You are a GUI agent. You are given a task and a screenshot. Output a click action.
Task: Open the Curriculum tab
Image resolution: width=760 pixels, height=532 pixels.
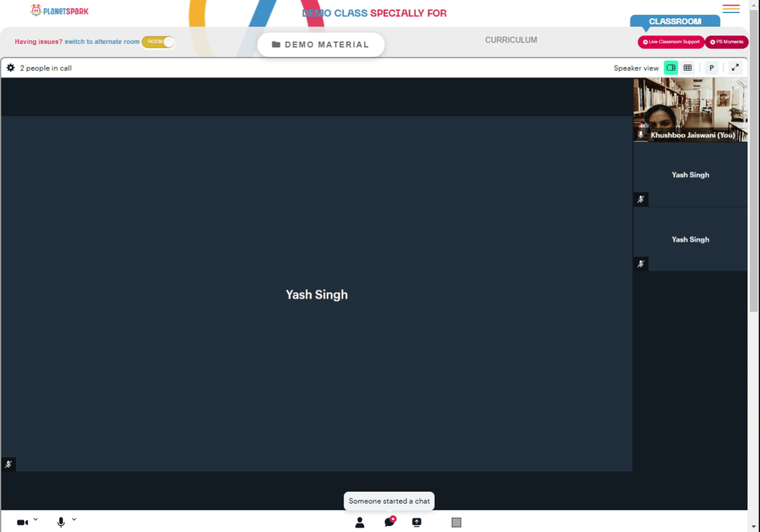[511, 40]
